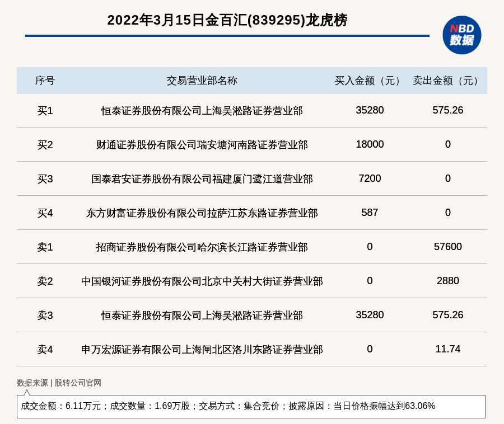Click the NBD数据 round logo
This screenshot has width=504, height=424.
(x=461, y=35)
